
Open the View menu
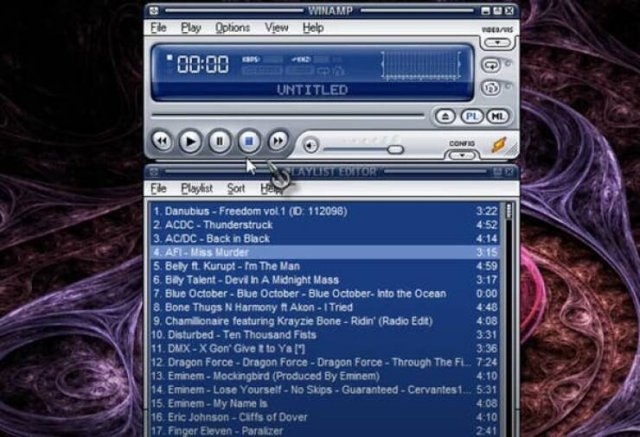276,28
